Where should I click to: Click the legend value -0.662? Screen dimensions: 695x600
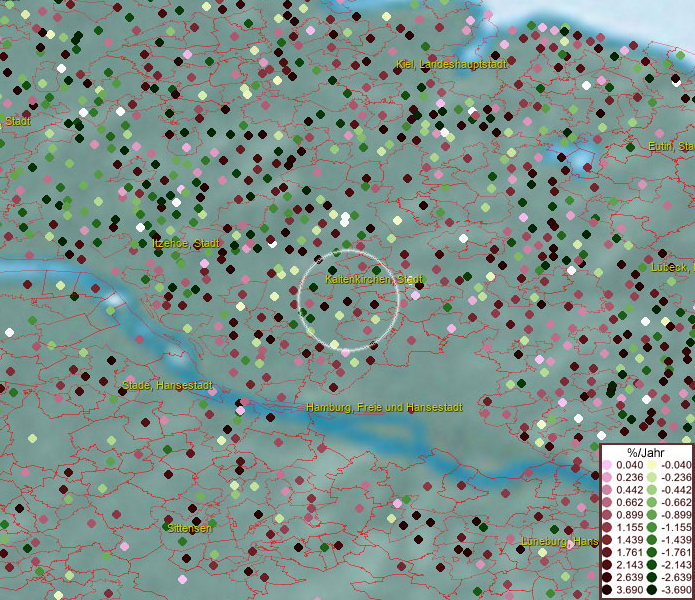pos(676,503)
